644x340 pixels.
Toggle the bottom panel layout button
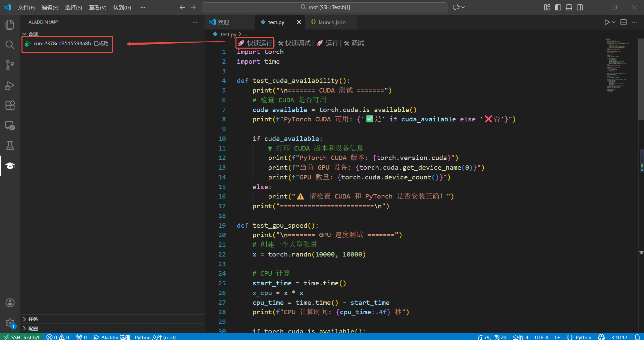(569, 7)
